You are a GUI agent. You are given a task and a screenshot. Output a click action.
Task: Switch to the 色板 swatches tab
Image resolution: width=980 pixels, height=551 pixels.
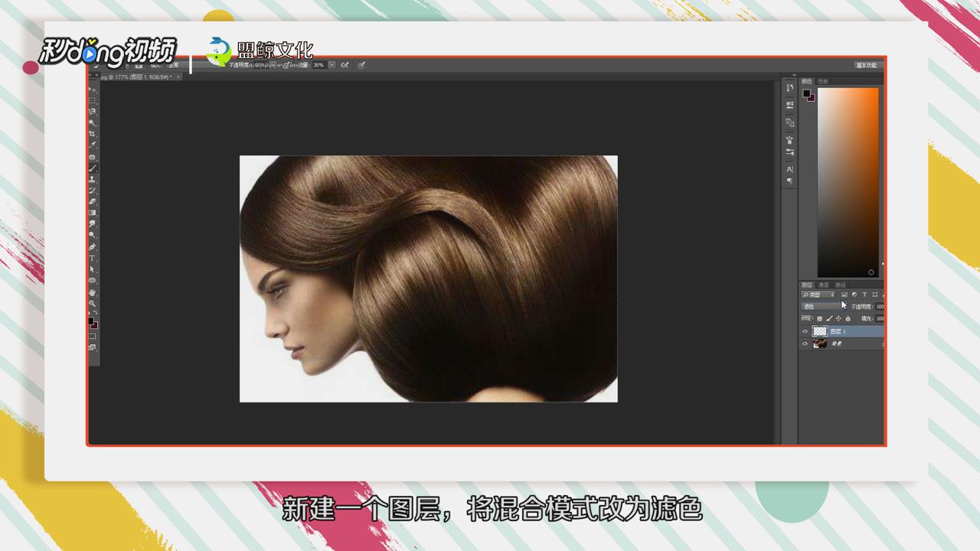[x=822, y=80]
